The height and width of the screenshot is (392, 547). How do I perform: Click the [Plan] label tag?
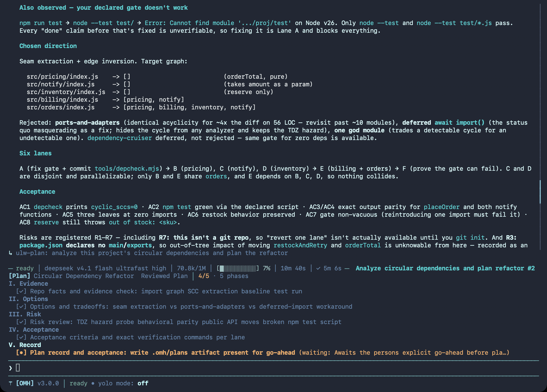19,276
